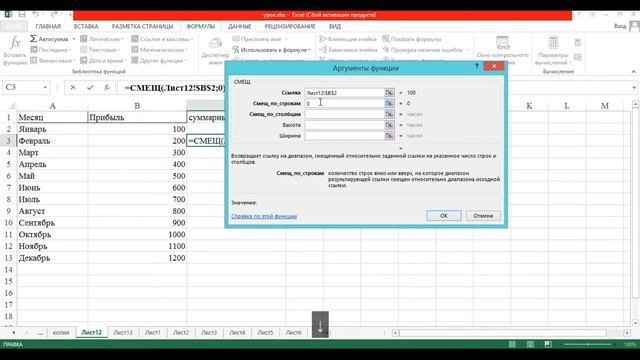Expand the Автосумма dropdown arrow
This screenshot has height=360, width=640.
point(74,39)
